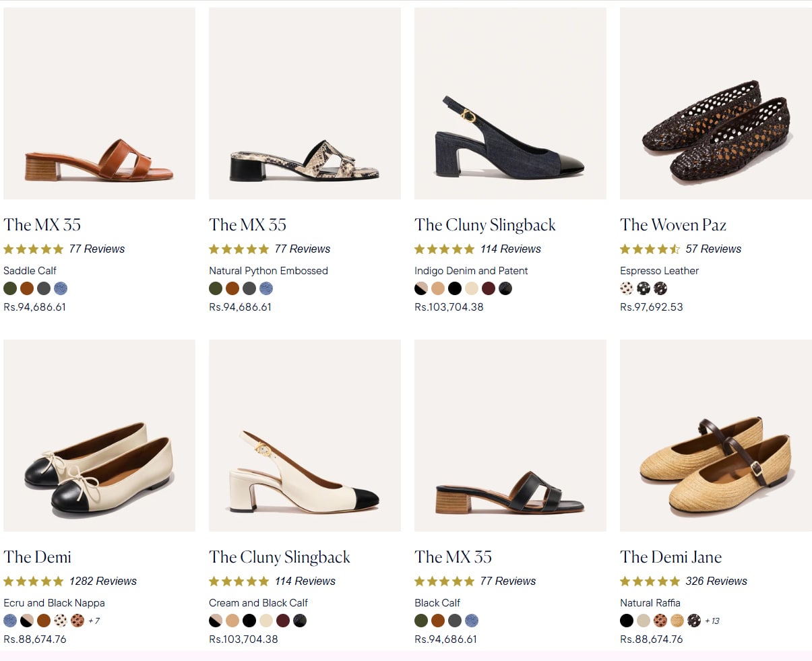Viewport: 812px width, 661px height.
Task: Choose brown swatch under Ecru and Black Nappa
Action: coord(44,621)
